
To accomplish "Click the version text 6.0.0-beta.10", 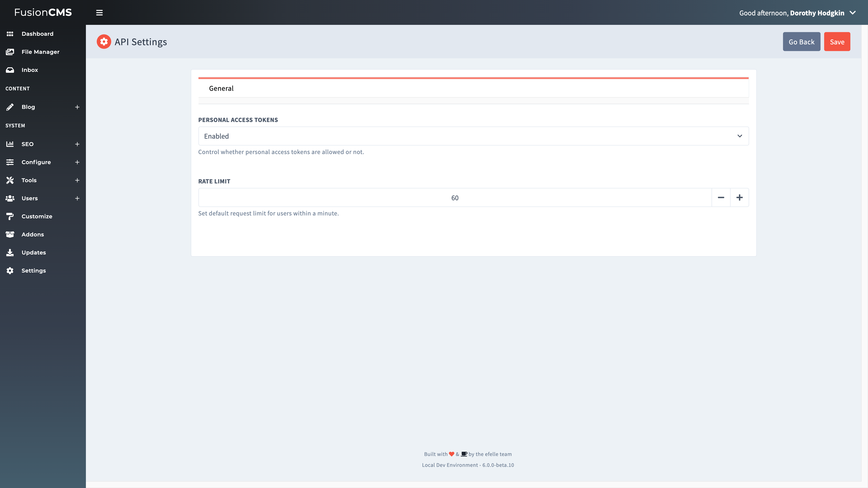I will [x=498, y=465].
